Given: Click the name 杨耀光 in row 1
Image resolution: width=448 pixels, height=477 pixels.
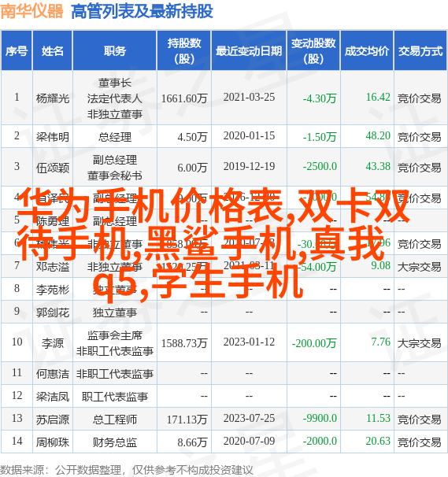Looking at the screenshot, I should click(53, 98).
